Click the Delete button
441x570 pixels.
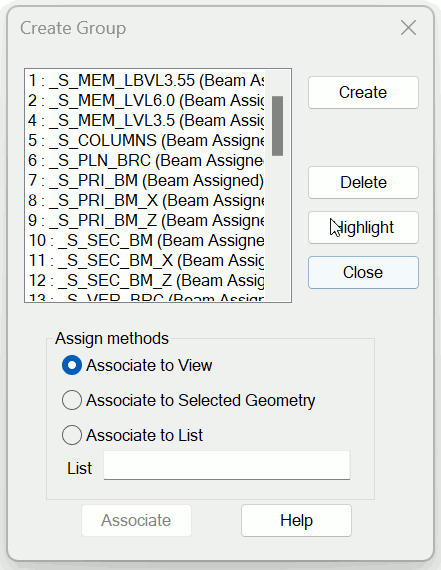click(363, 182)
